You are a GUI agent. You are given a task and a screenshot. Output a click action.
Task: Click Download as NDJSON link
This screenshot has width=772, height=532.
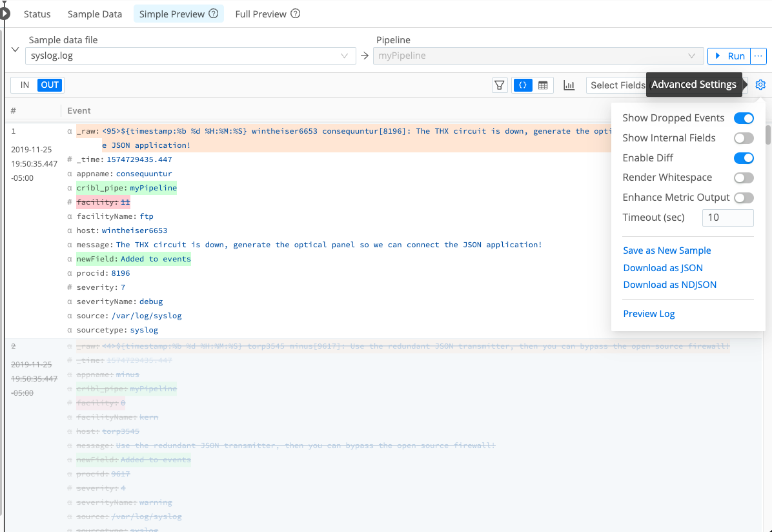point(669,284)
